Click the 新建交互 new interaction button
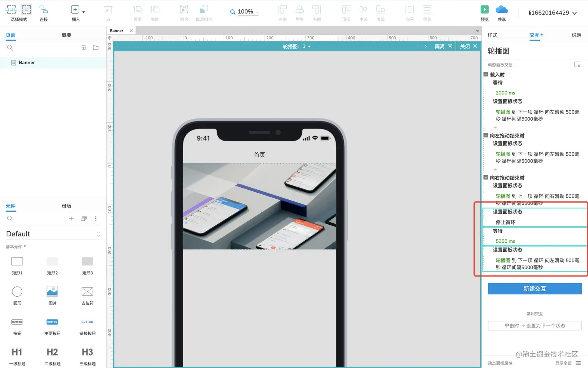This screenshot has height=368, width=588. [535, 289]
